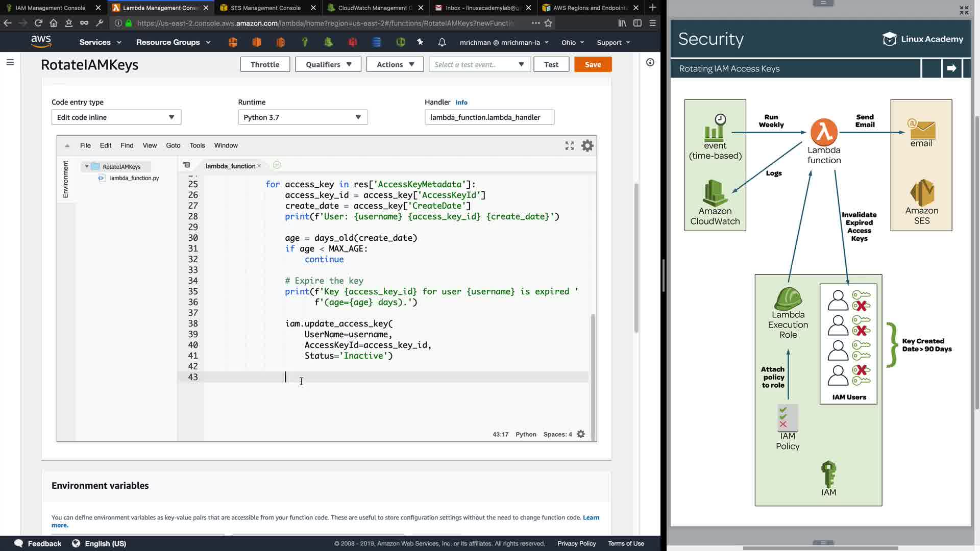Click the next slide arrow in Linux Academy panel
This screenshot has width=980, height=551.
(x=951, y=68)
